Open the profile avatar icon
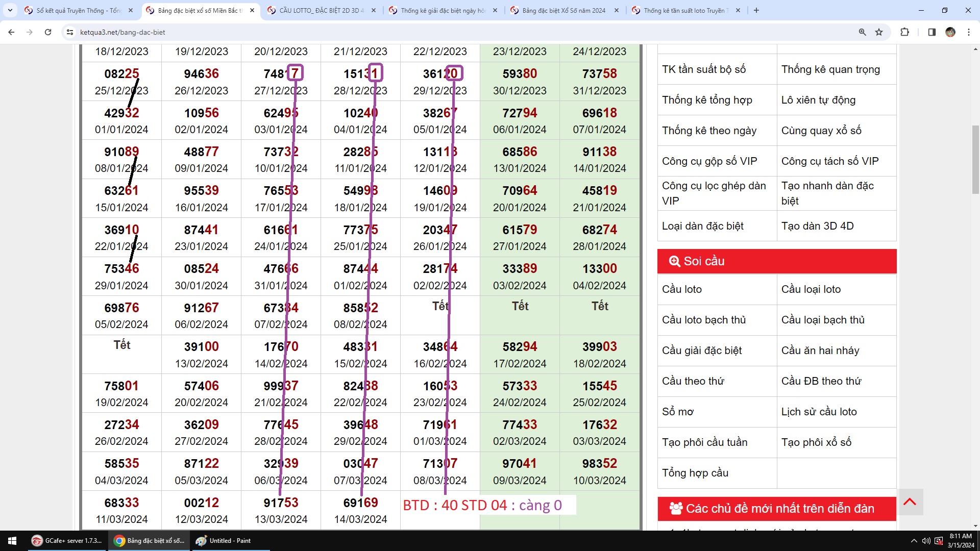 (x=950, y=32)
